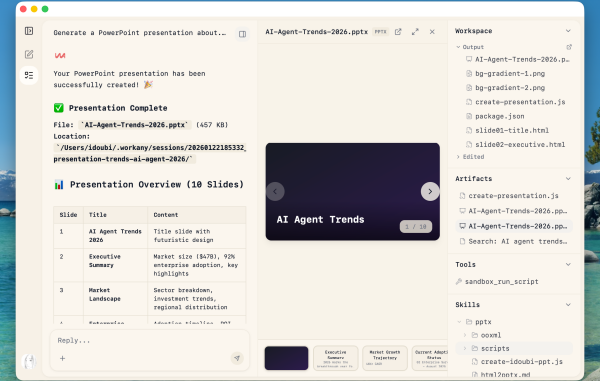Open the Search: AI agent trends artifact
The image size is (600, 381).
coord(514,241)
